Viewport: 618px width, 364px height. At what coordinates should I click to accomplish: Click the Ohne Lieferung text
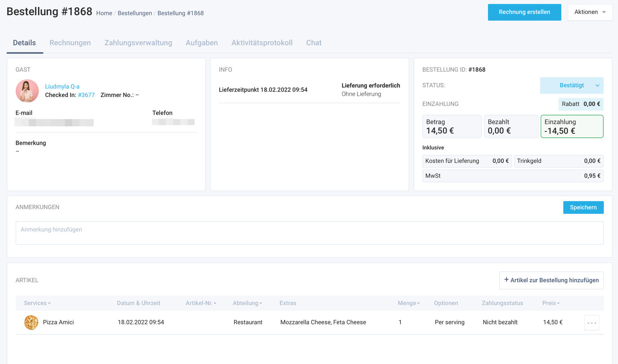(361, 94)
